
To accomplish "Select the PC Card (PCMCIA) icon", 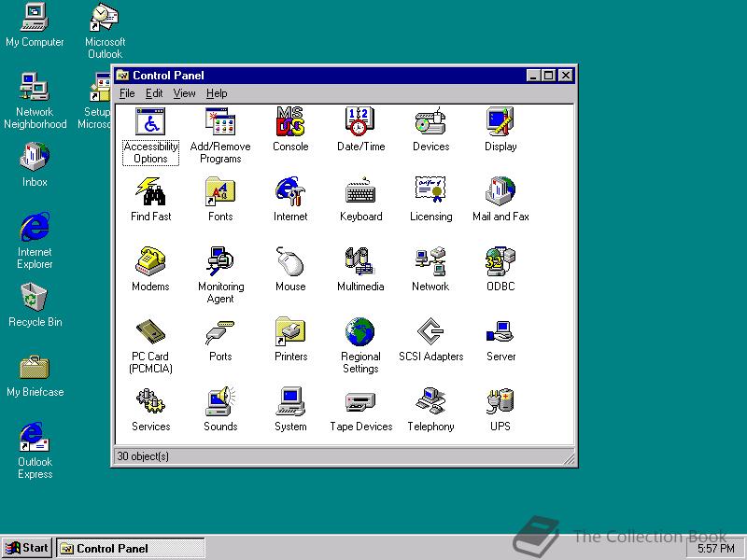I will [150, 345].
